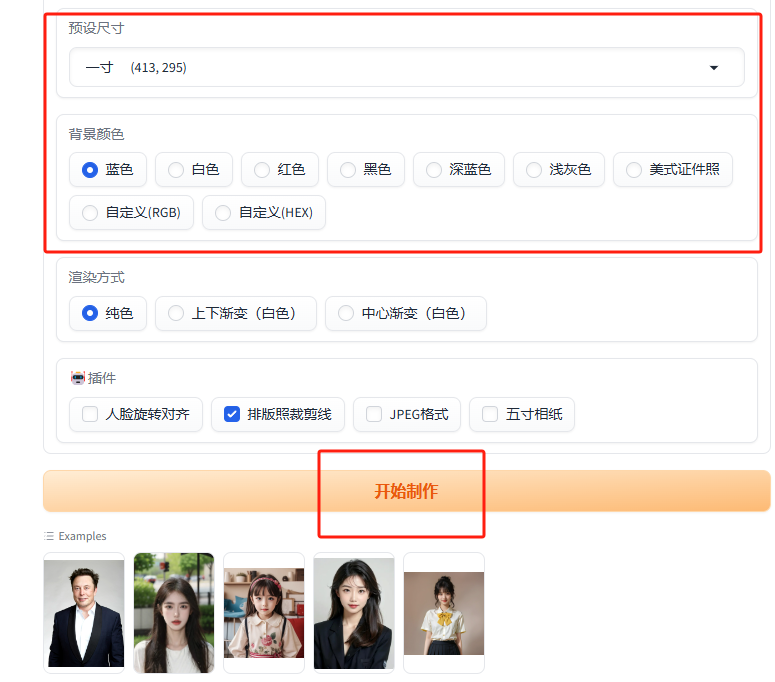Click the 开始制作 button
Screen dimensions: 775x682
point(406,491)
